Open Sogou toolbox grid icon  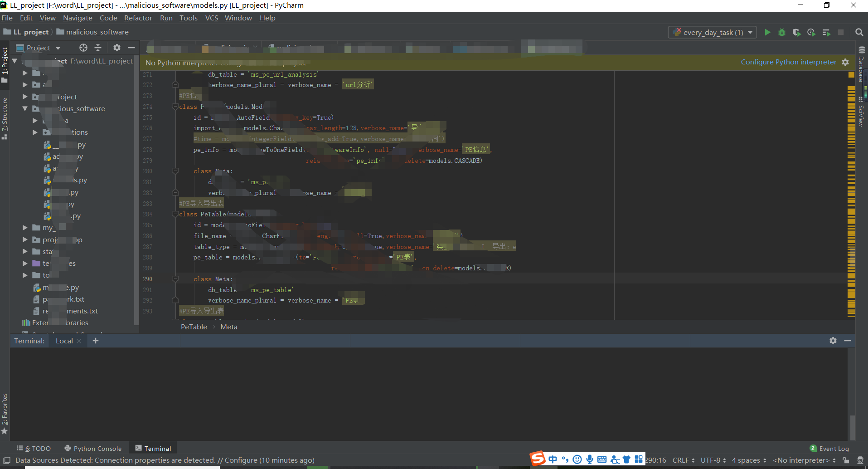pos(639,459)
